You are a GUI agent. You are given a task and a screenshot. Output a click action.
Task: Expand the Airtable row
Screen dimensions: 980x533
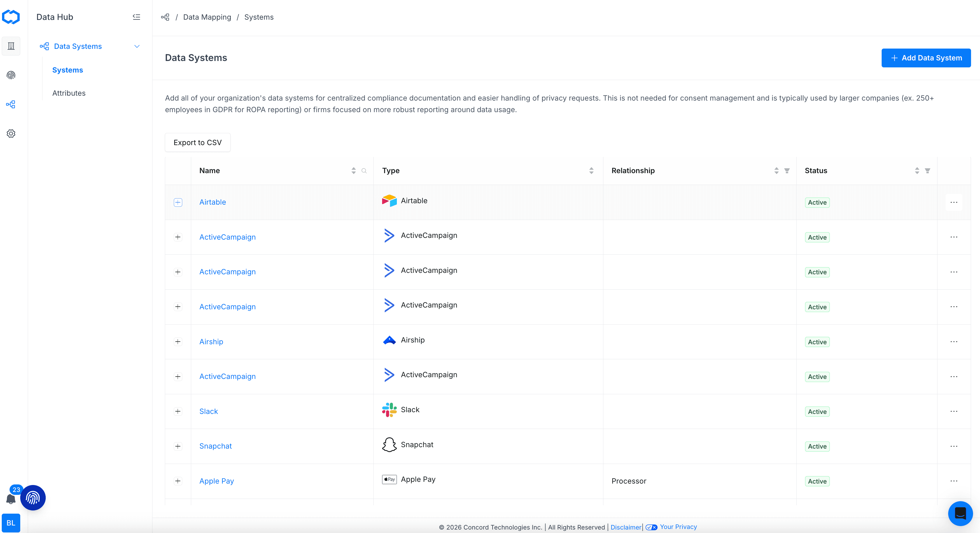(x=178, y=202)
